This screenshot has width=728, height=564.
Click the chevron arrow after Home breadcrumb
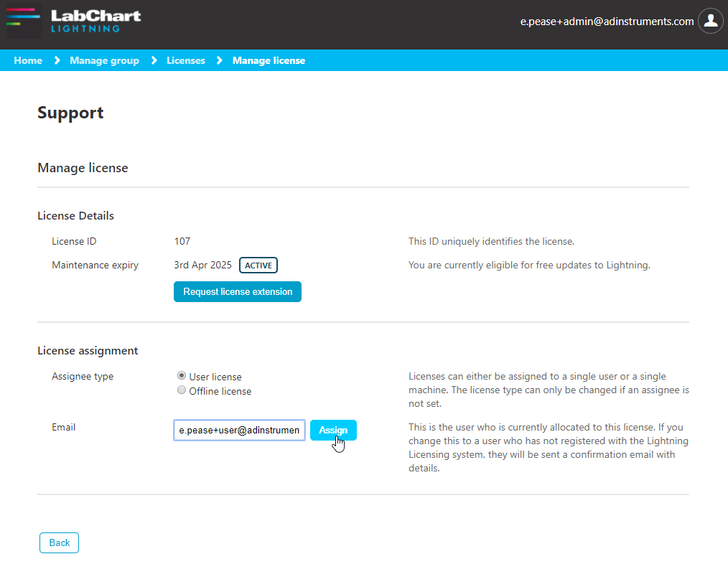click(x=57, y=60)
